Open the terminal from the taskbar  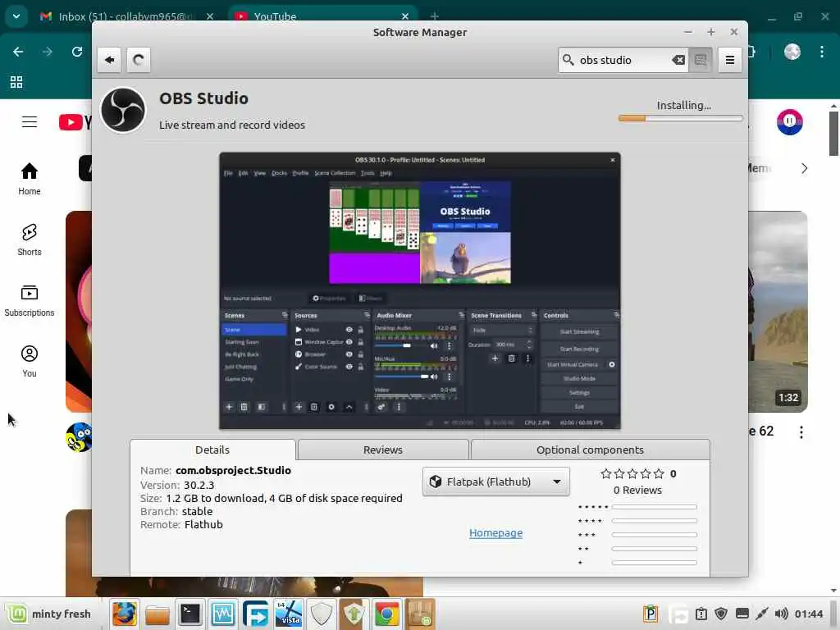pos(189,614)
